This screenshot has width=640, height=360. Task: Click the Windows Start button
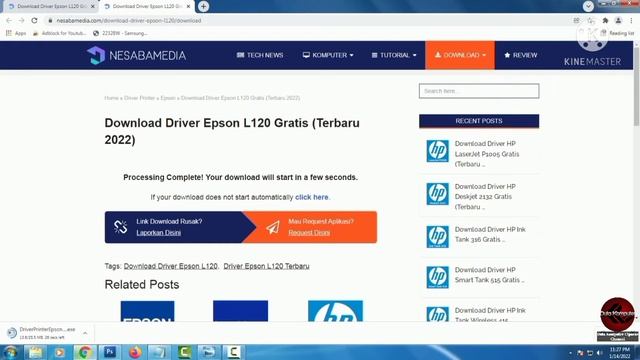coord(10,352)
